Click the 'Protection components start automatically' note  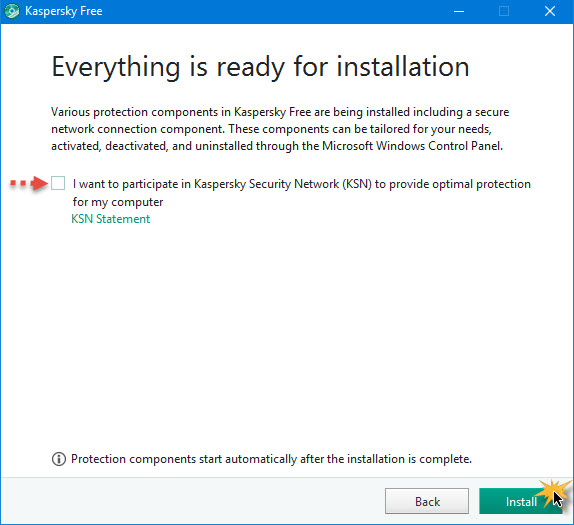point(271,459)
